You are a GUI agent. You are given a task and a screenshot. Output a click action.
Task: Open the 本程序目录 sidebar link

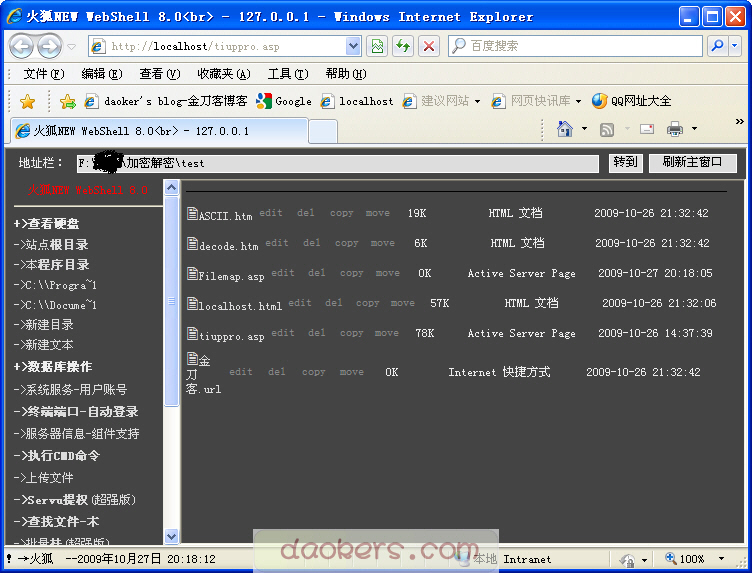point(51,265)
